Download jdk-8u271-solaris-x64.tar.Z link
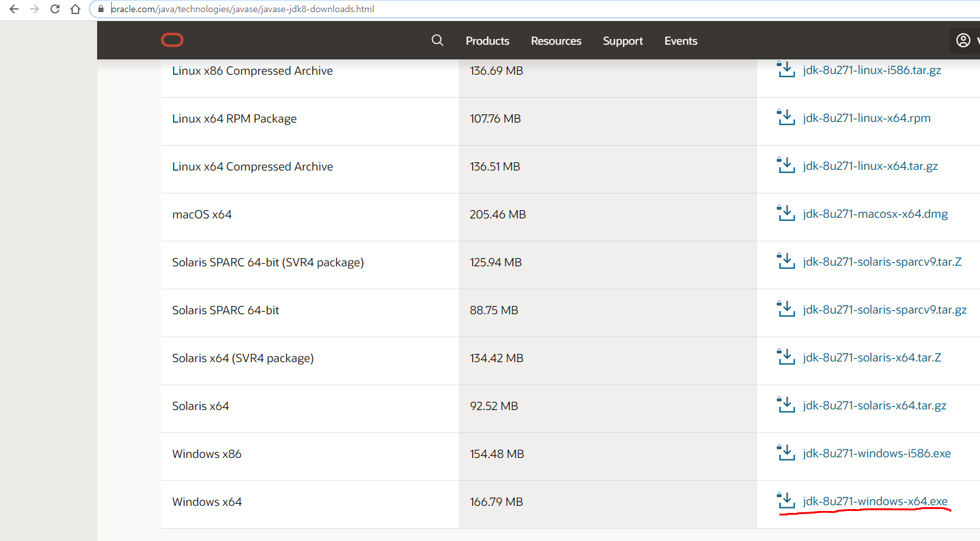The height and width of the screenshot is (541, 980). pyautogui.click(x=872, y=358)
